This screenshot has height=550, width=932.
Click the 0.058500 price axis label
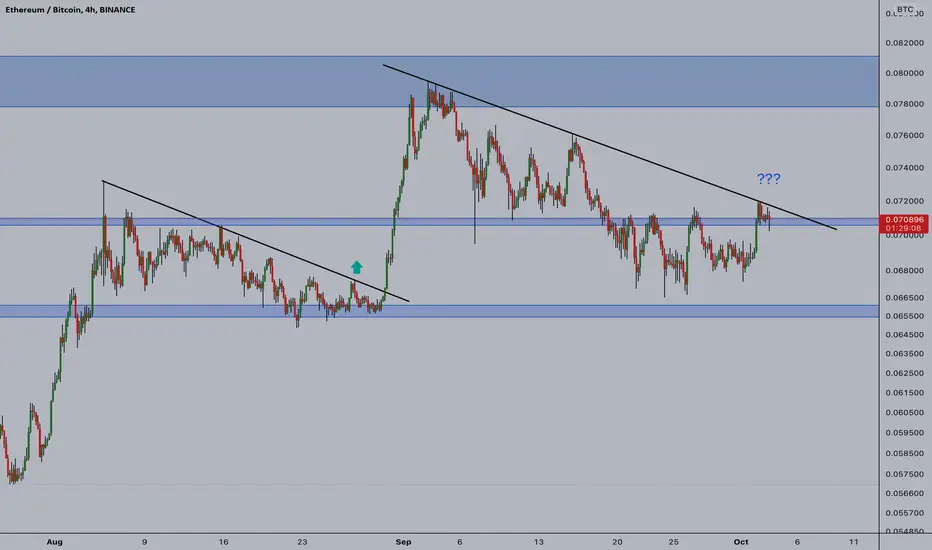point(905,454)
